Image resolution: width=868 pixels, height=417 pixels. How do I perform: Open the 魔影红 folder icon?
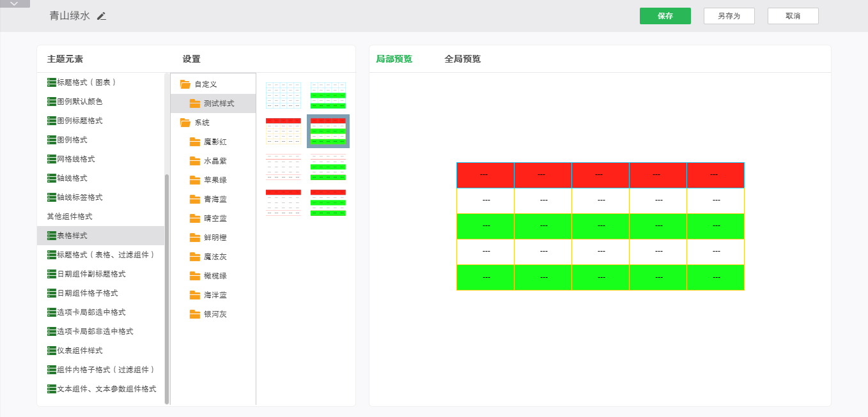click(x=195, y=142)
